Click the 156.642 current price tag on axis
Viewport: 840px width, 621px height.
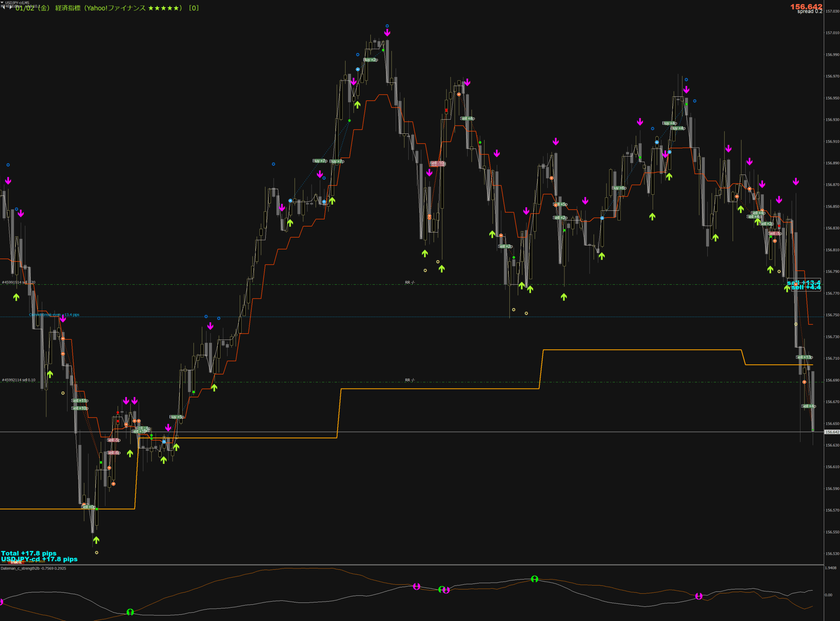[x=832, y=432]
